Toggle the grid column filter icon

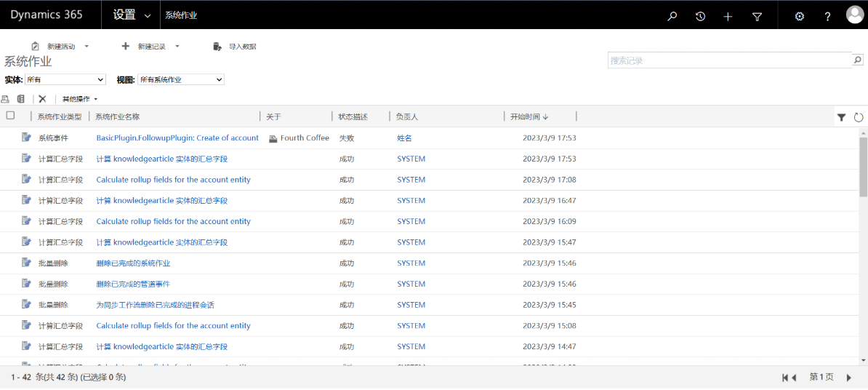841,117
